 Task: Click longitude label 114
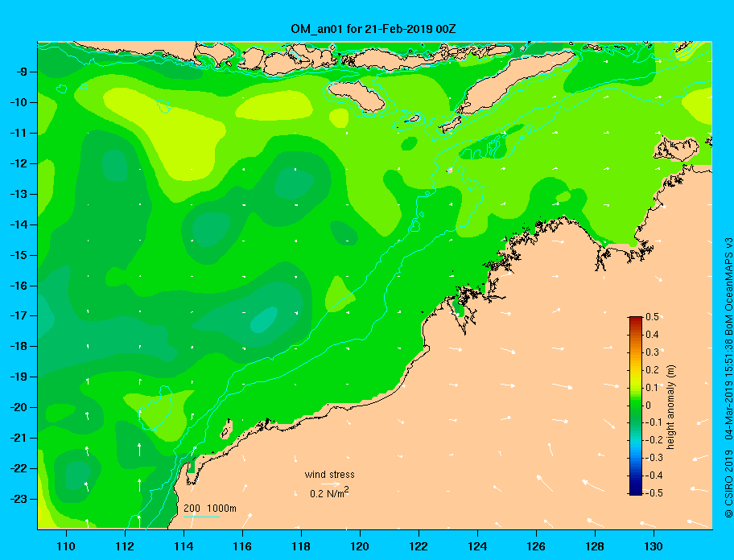point(183,546)
